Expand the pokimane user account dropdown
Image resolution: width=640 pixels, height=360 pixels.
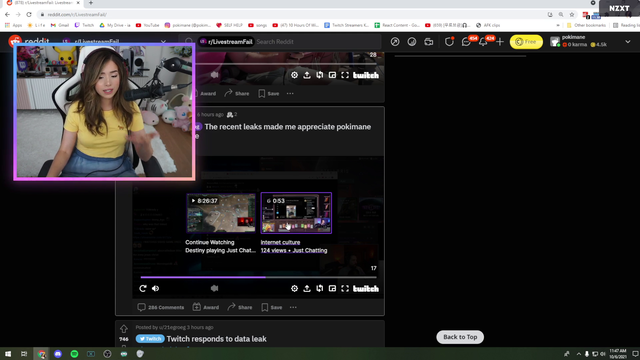627,42
